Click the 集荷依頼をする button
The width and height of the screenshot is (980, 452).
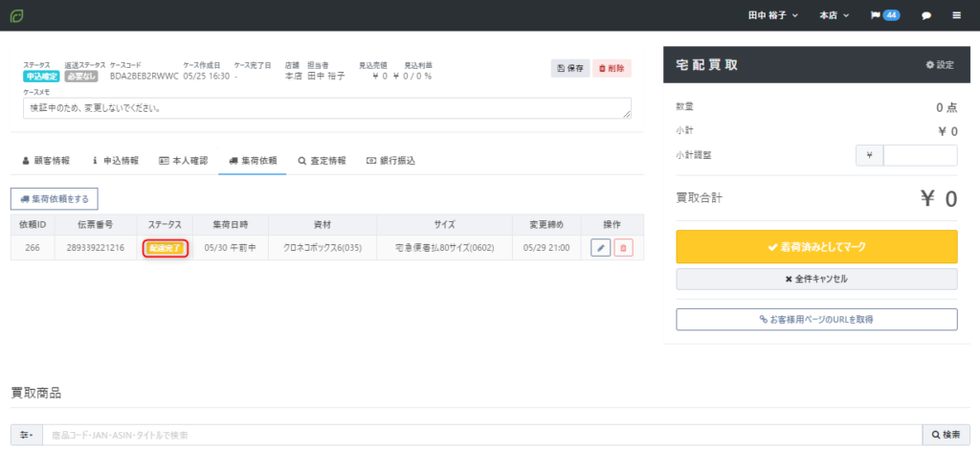coord(55,199)
